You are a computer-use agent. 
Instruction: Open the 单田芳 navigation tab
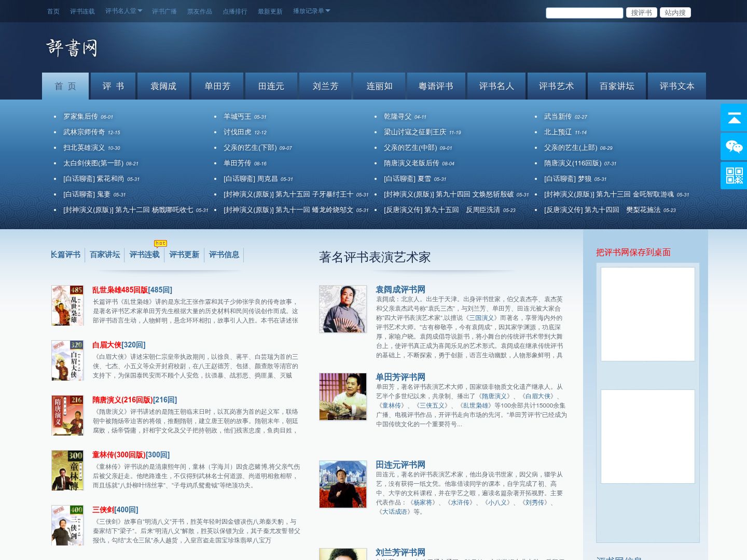[x=217, y=86]
